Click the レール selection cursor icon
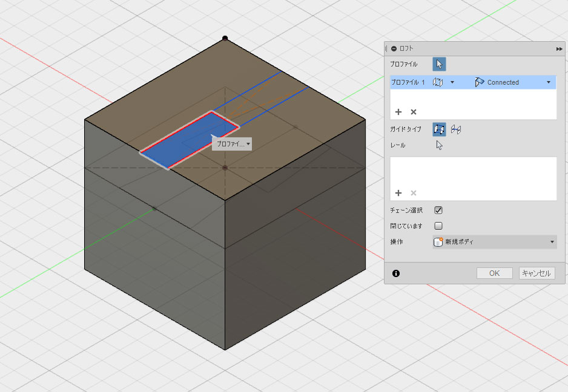Image resolution: width=568 pixels, height=392 pixels. click(x=440, y=145)
